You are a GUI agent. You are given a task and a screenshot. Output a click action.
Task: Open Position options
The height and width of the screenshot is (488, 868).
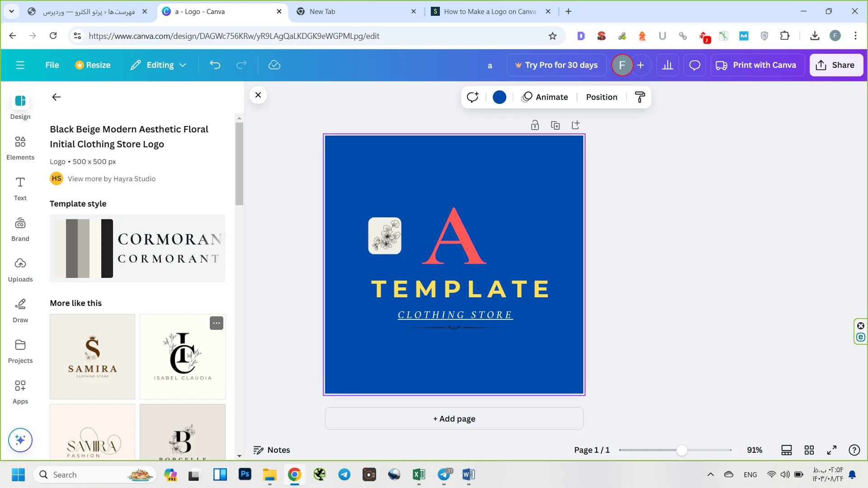[602, 97]
